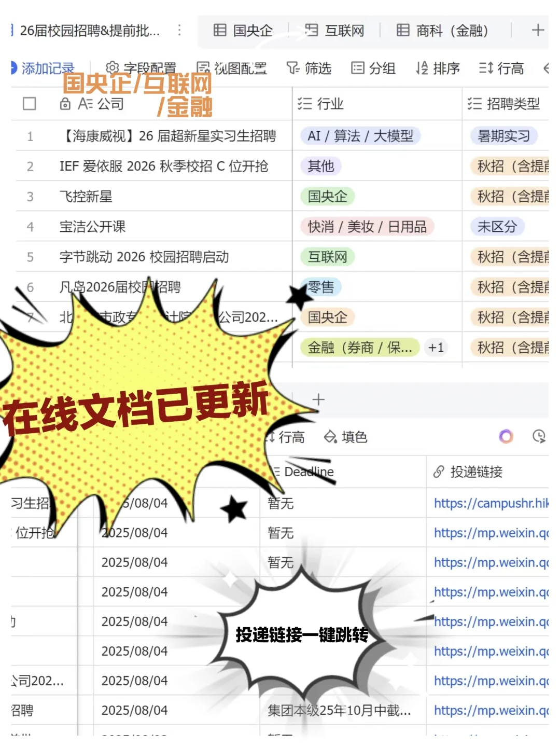Image resolution: width=560 pixels, height=747 pixels.
Task: Click the colorful ring AI assistant icon
Action: coord(506,436)
